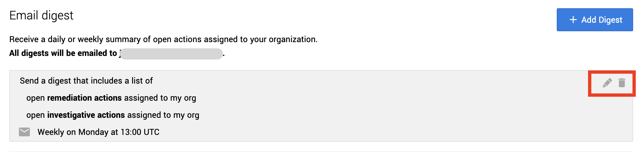Delete the digest using the trash icon
This screenshot has width=644, height=152.
(x=622, y=83)
